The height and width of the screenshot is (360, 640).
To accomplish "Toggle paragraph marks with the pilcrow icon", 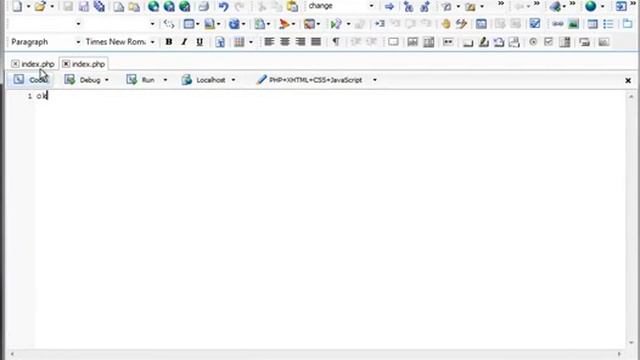I will tap(336, 42).
